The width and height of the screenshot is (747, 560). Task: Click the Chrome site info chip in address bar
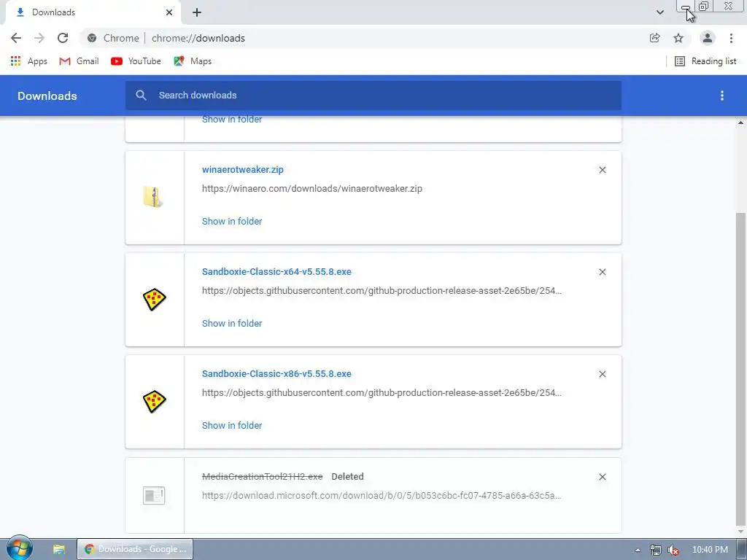[115, 38]
